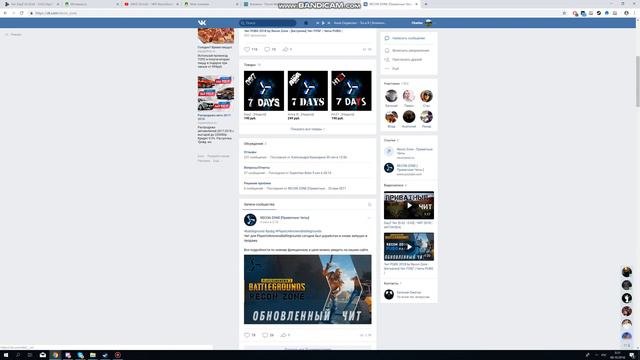Open the post options chevron on RECON ZONE post

369,218
